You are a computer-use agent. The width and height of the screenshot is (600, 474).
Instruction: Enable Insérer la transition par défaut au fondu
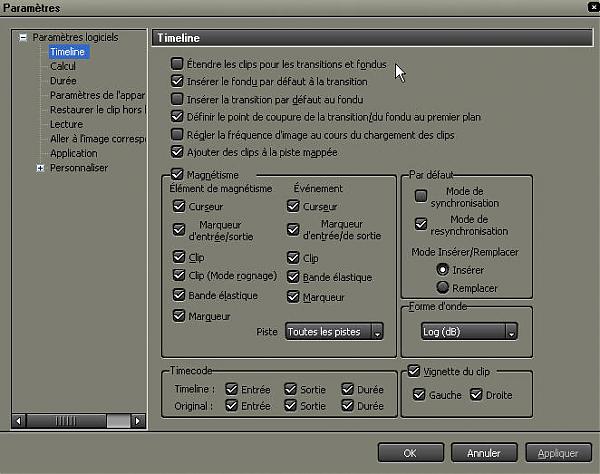(x=177, y=99)
